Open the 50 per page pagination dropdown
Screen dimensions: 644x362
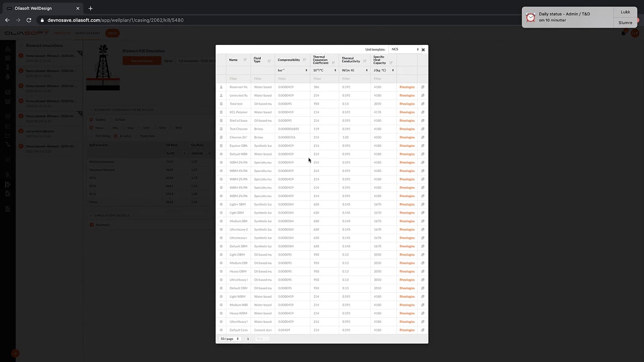pyautogui.click(x=230, y=339)
